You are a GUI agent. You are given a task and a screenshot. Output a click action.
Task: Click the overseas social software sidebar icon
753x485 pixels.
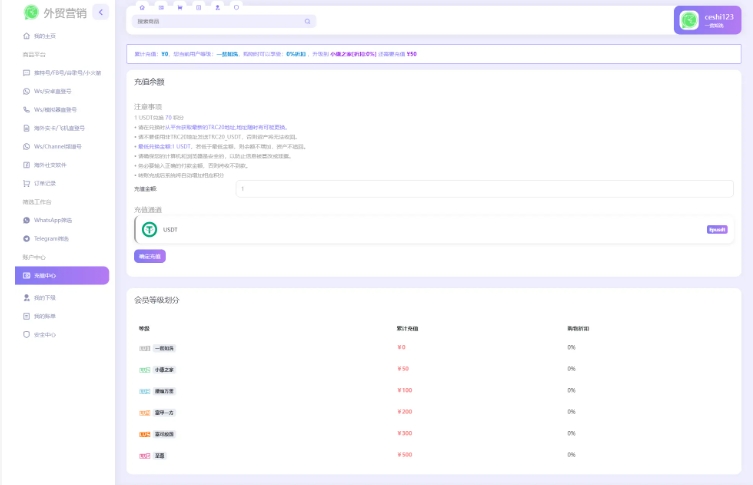(26, 165)
